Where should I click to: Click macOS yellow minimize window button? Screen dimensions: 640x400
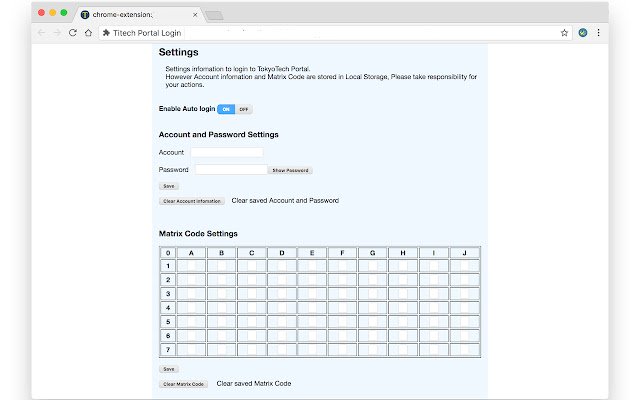click(53, 13)
